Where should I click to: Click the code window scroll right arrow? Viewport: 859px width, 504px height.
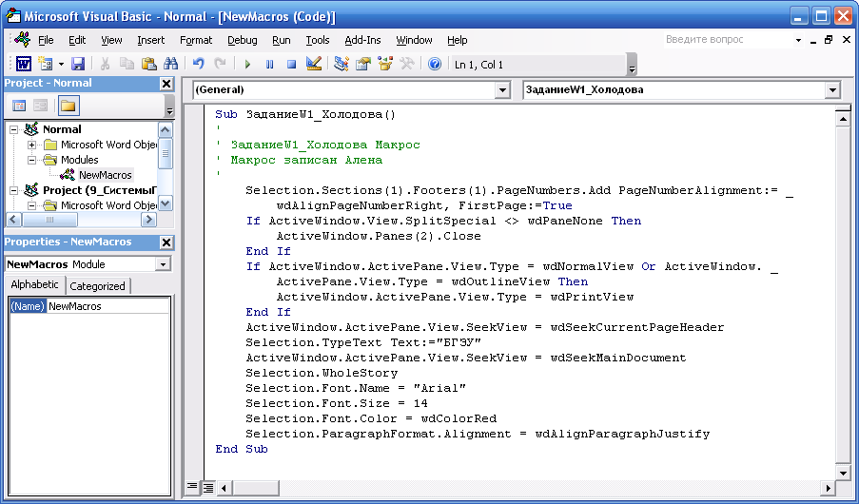pos(829,488)
